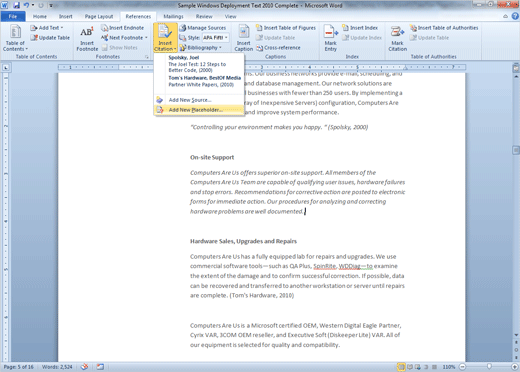520x372 pixels.
Task: Expand the Bibliography gallery
Action: (200, 48)
